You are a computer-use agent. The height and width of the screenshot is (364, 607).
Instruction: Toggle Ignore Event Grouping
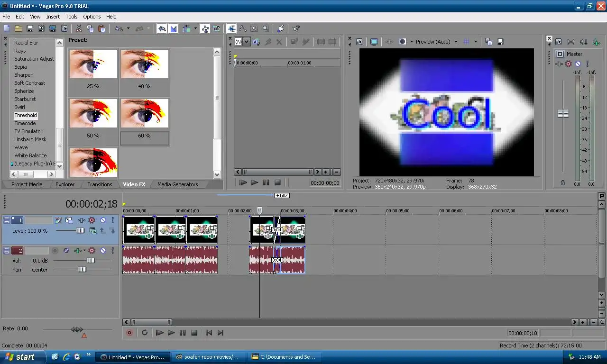pos(217,29)
